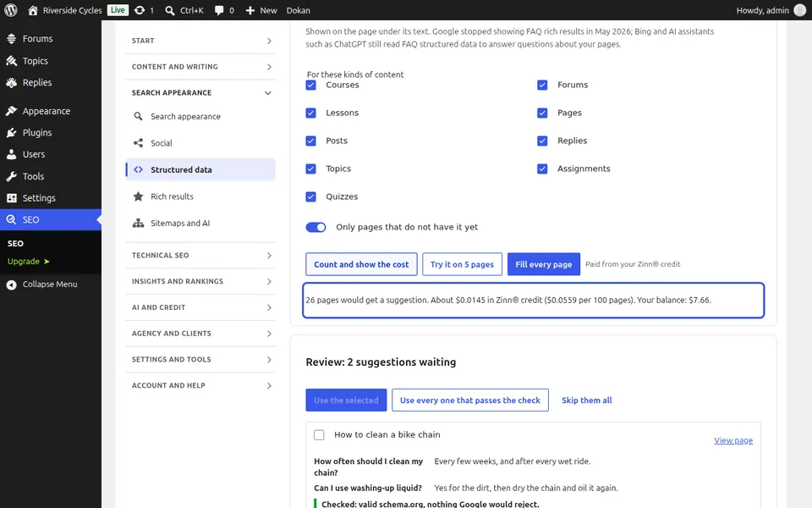The width and height of the screenshot is (812, 508).
Task: Click the admin user avatar
Action: pyautogui.click(x=800, y=10)
